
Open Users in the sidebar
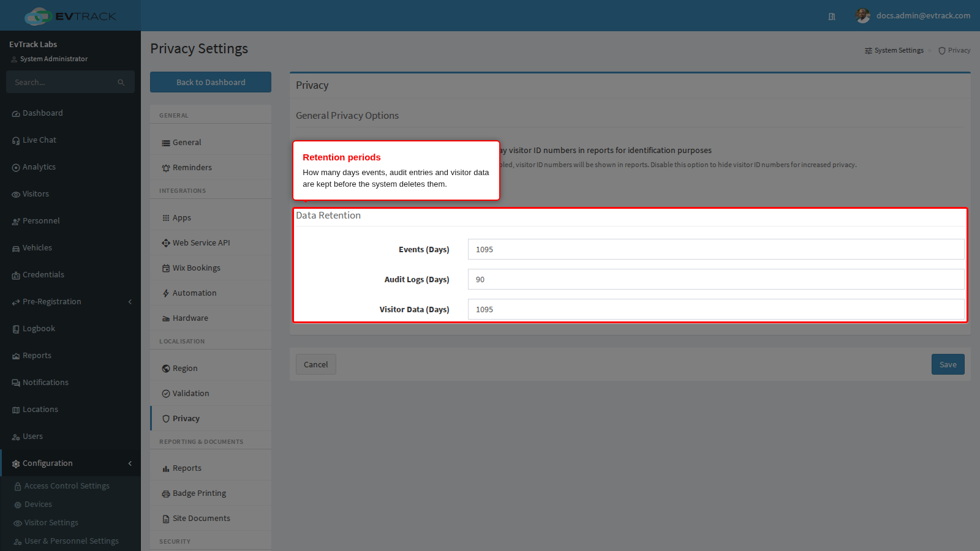[x=70, y=437]
